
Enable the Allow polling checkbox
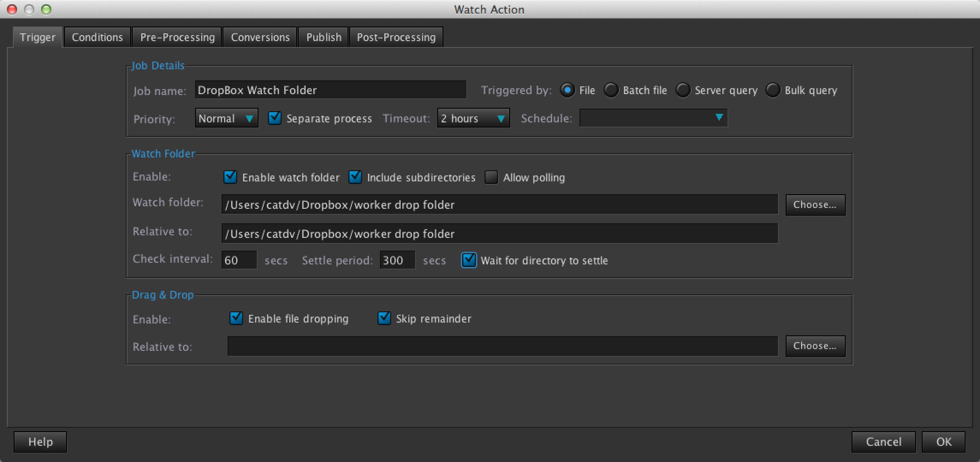point(491,177)
